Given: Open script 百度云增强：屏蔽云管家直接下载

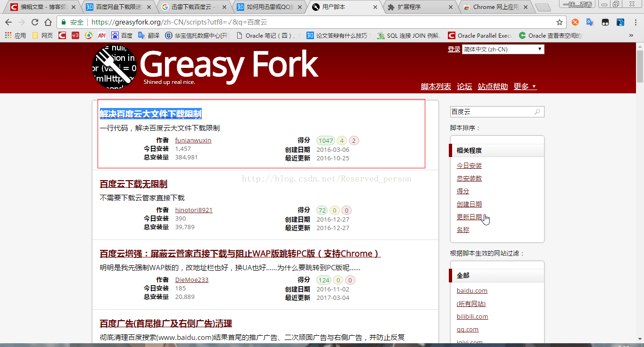Looking at the screenshot, I should [x=240, y=254].
